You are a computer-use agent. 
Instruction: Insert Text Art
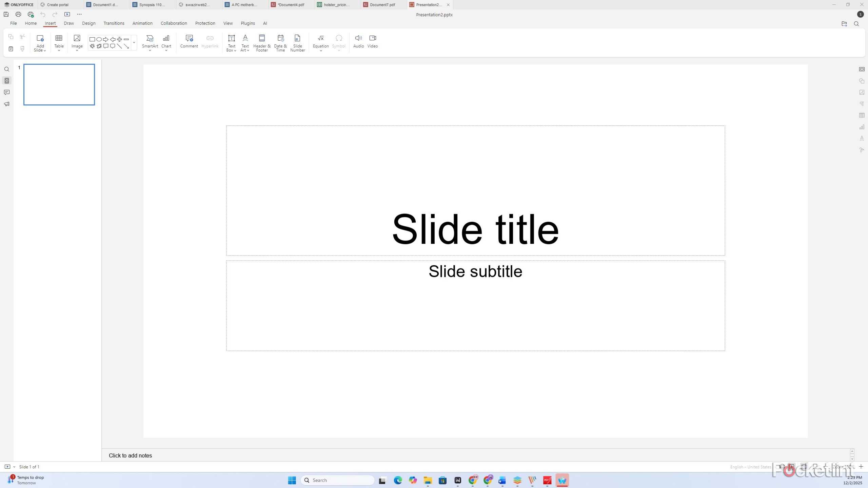click(245, 43)
